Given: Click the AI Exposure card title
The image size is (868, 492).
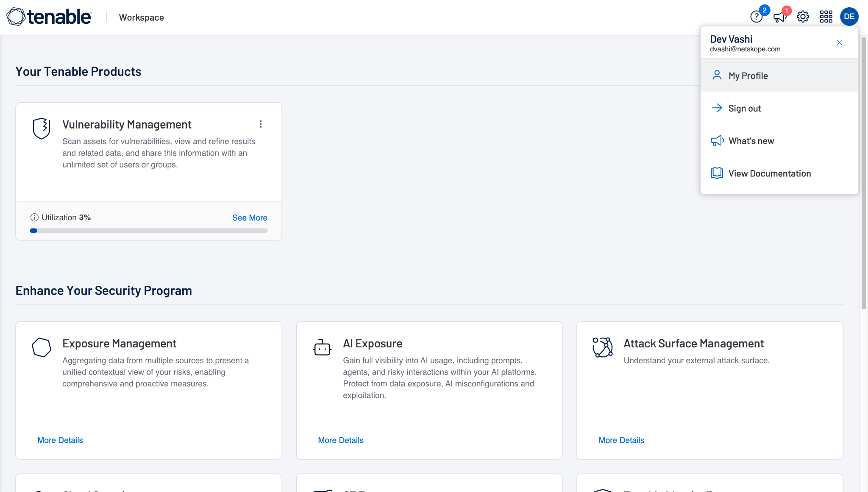Looking at the screenshot, I should (373, 344).
